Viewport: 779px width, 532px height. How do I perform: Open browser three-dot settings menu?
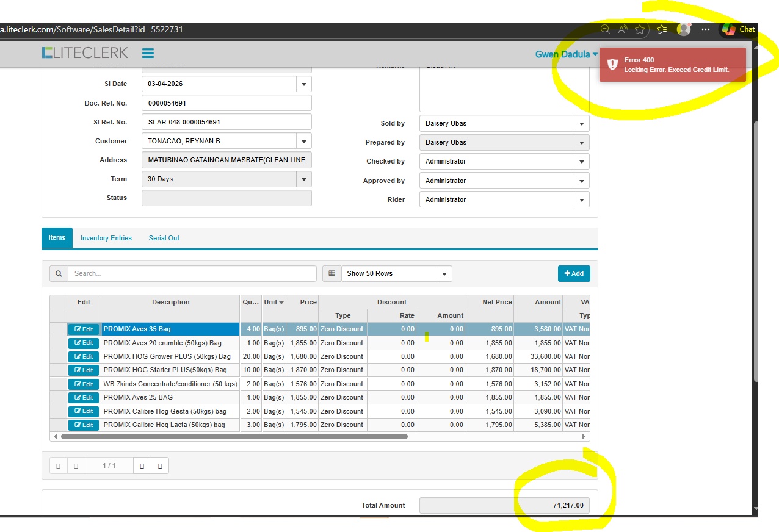[706, 29]
